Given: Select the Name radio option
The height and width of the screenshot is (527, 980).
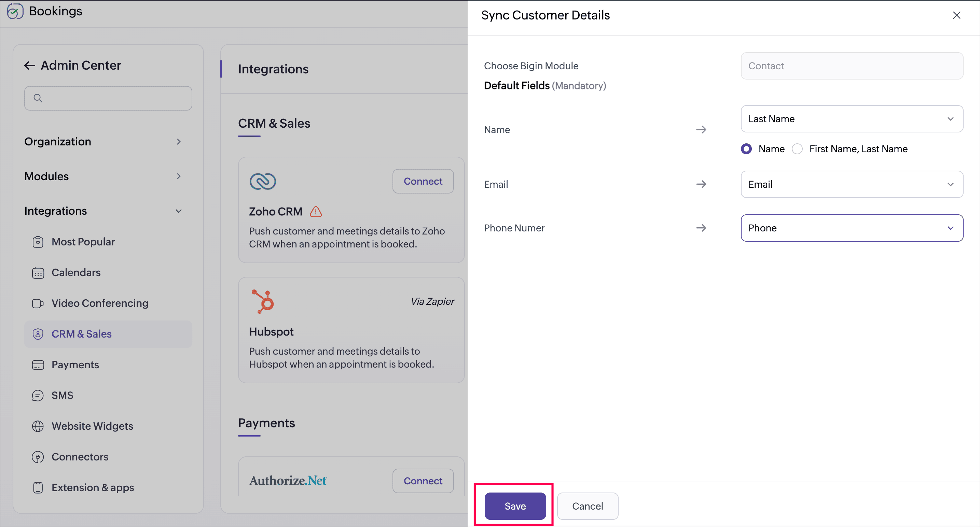Looking at the screenshot, I should click(x=746, y=149).
